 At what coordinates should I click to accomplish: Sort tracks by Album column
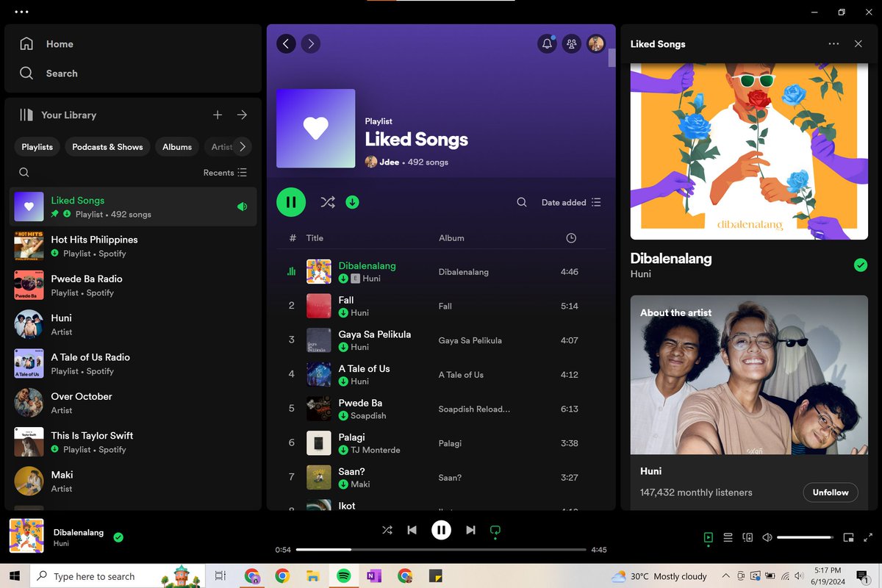(451, 238)
